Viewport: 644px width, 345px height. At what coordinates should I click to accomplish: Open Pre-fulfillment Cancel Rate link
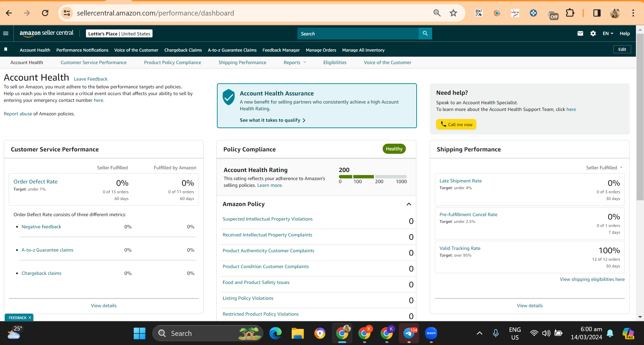(468, 214)
